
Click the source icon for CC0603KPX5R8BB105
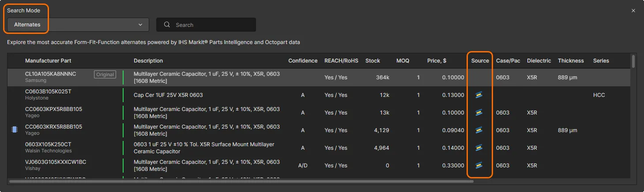tap(479, 113)
